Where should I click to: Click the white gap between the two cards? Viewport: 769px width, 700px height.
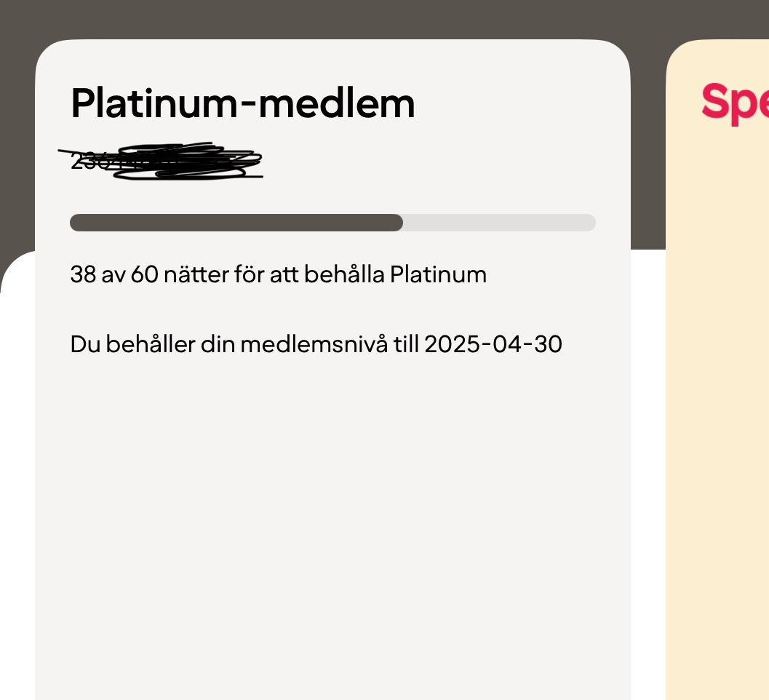point(648,473)
